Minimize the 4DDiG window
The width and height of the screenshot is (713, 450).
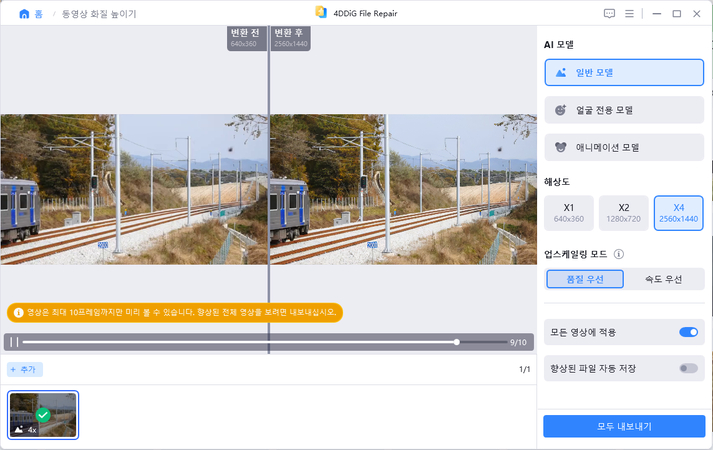(x=657, y=14)
